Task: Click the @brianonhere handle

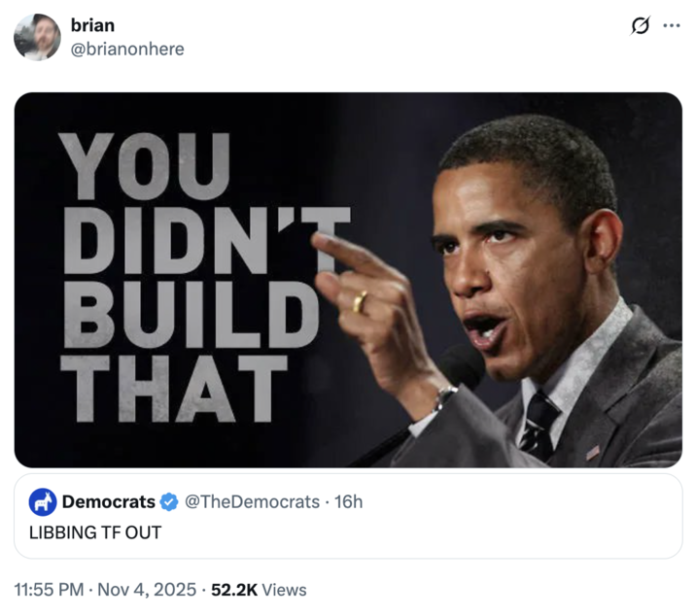Action: click(x=126, y=49)
